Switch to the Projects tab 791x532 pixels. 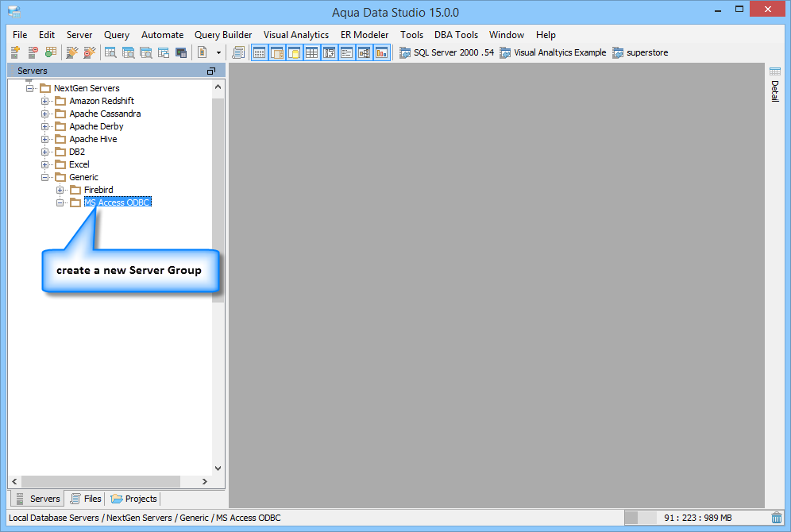pos(134,499)
